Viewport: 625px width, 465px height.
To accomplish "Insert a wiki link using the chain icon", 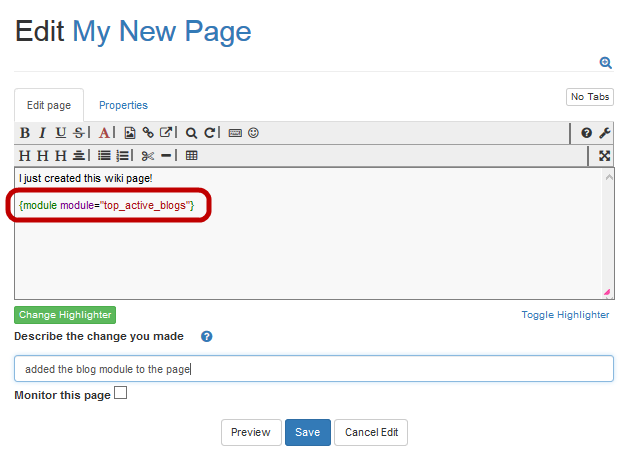I will click(x=148, y=132).
